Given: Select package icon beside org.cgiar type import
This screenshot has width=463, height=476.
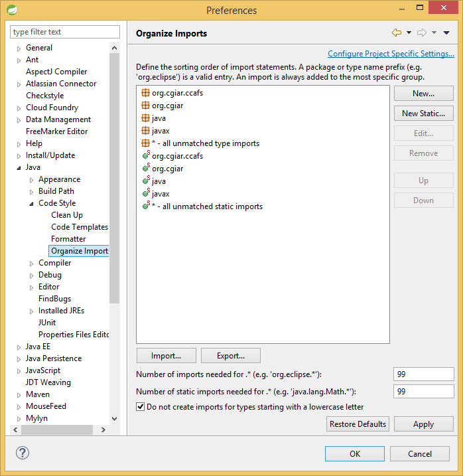Looking at the screenshot, I should (x=146, y=106).
